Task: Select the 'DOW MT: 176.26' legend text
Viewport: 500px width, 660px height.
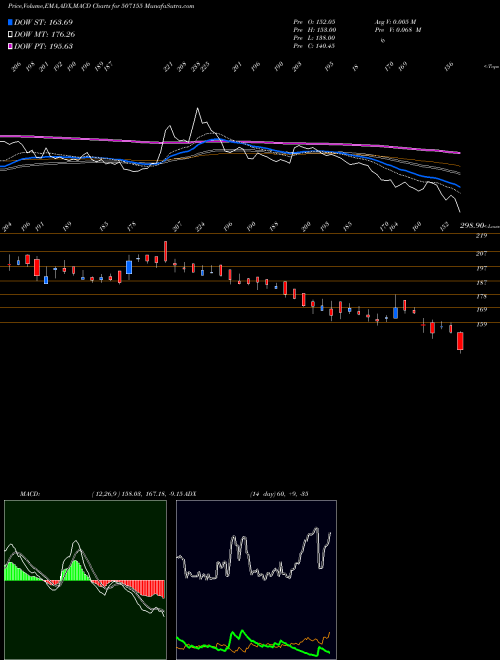Action: (x=45, y=34)
